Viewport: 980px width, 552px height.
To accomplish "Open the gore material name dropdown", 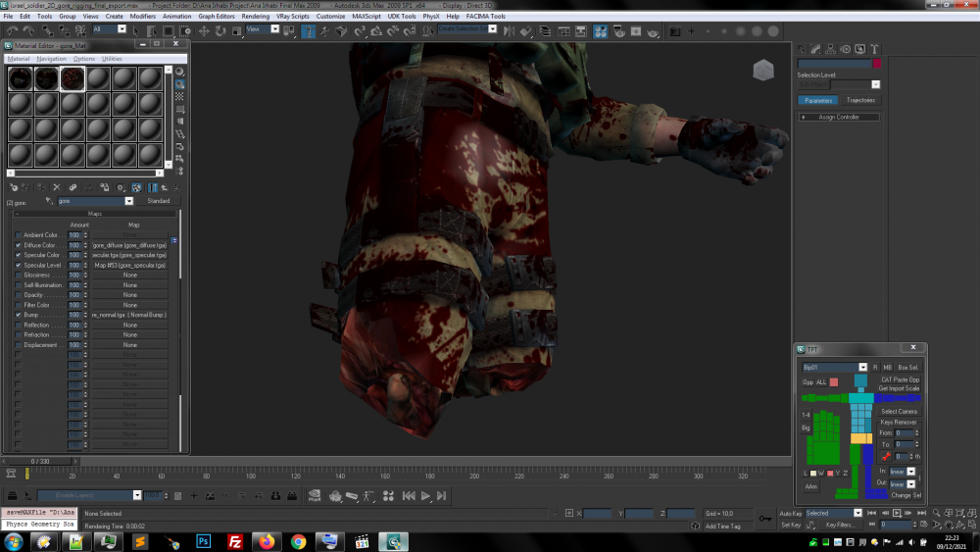I will 128,201.
